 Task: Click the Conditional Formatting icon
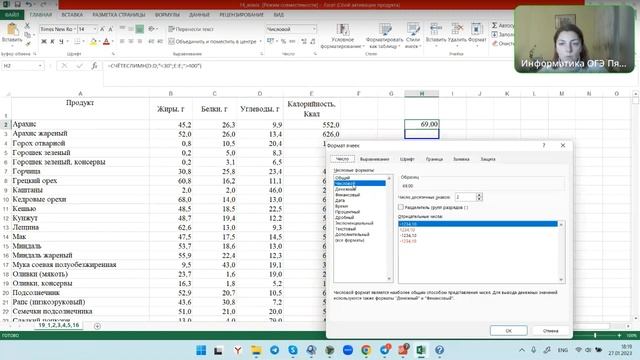pos(342,29)
